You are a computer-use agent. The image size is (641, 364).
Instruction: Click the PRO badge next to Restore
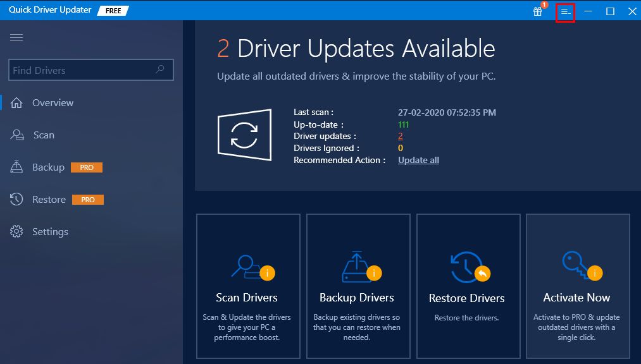click(88, 200)
